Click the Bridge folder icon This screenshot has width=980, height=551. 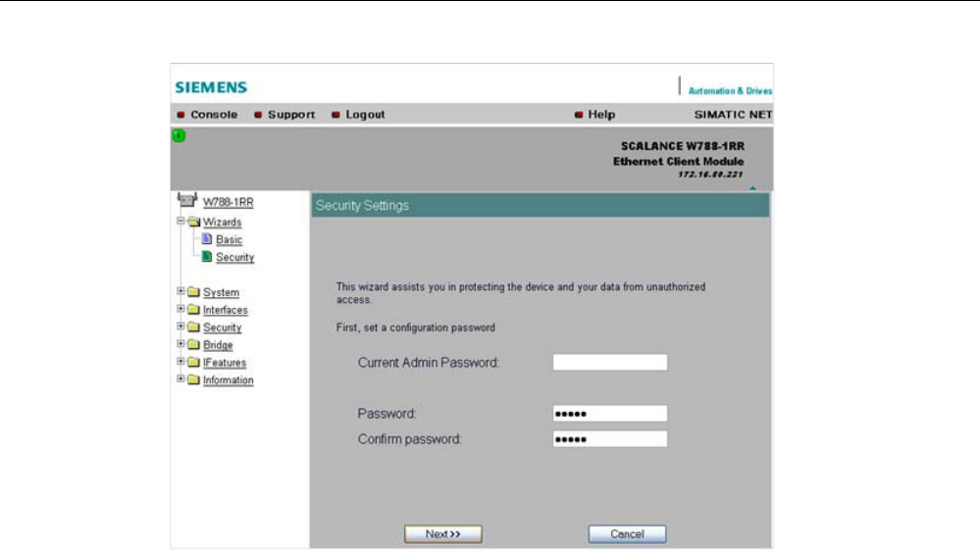click(x=194, y=344)
